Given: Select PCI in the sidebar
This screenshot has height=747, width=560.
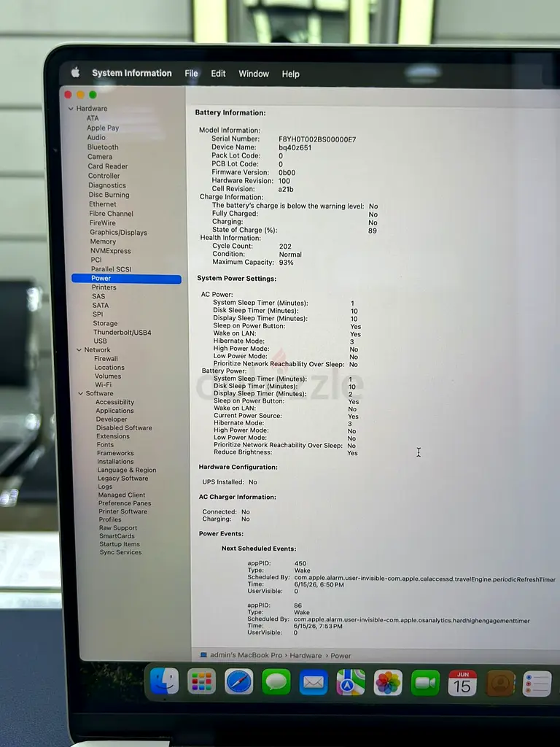Looking at the screenshot, I should (x=96, y=260).
